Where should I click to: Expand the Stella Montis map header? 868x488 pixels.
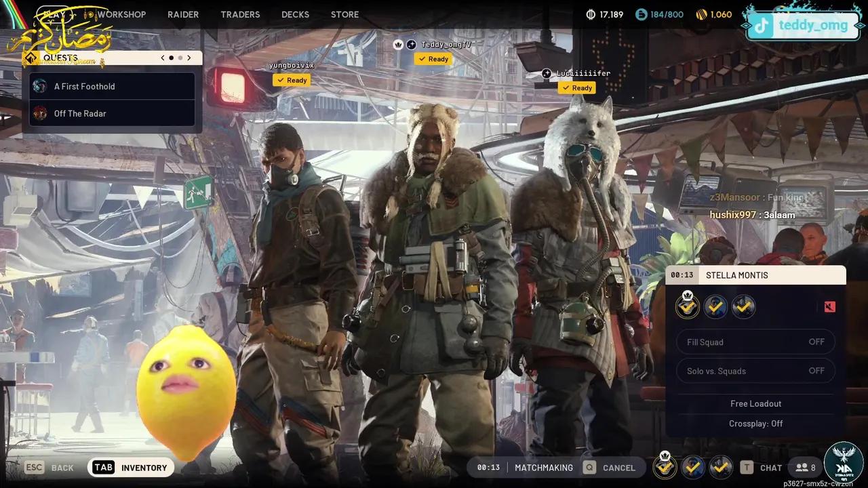755,275
